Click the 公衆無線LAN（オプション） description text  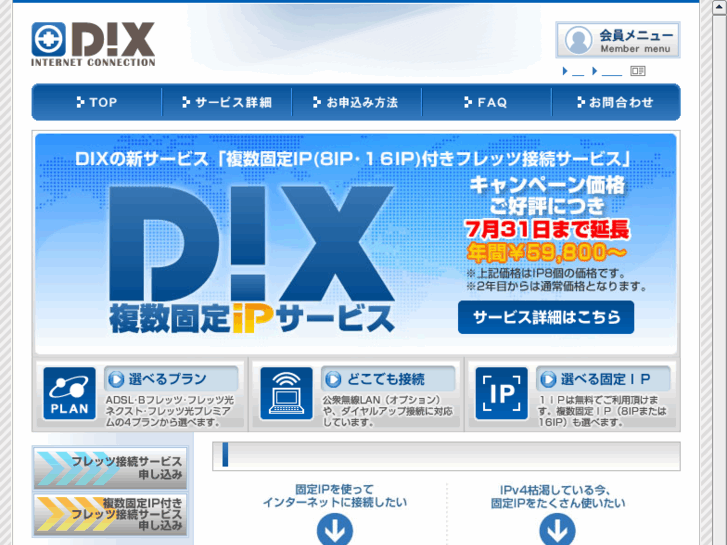pyautogui.click(x=388, y=411)
